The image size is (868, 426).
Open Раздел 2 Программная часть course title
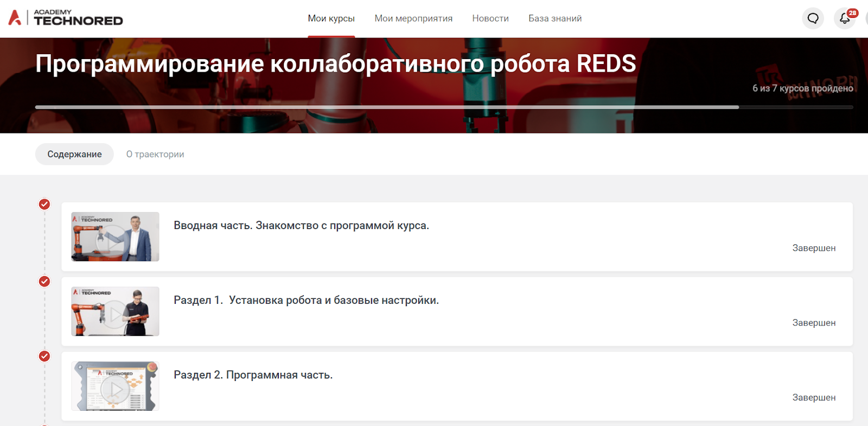point(253,375)
